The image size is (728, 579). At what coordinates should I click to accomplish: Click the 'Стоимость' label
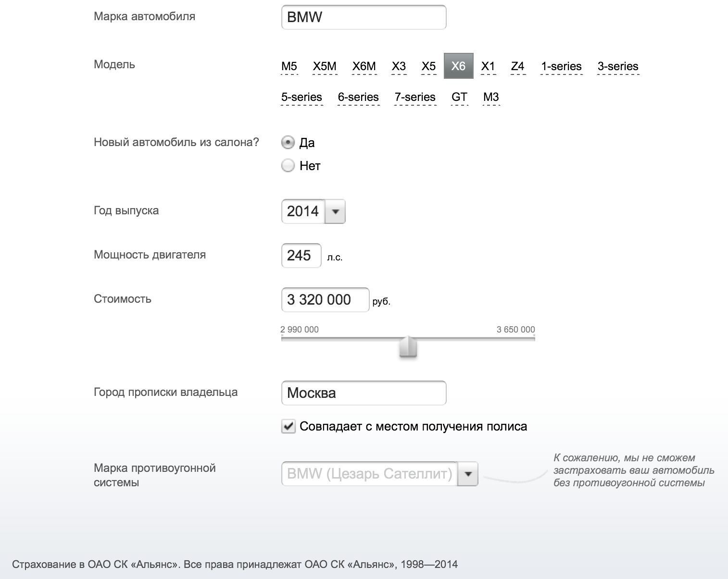click(123, 299)
